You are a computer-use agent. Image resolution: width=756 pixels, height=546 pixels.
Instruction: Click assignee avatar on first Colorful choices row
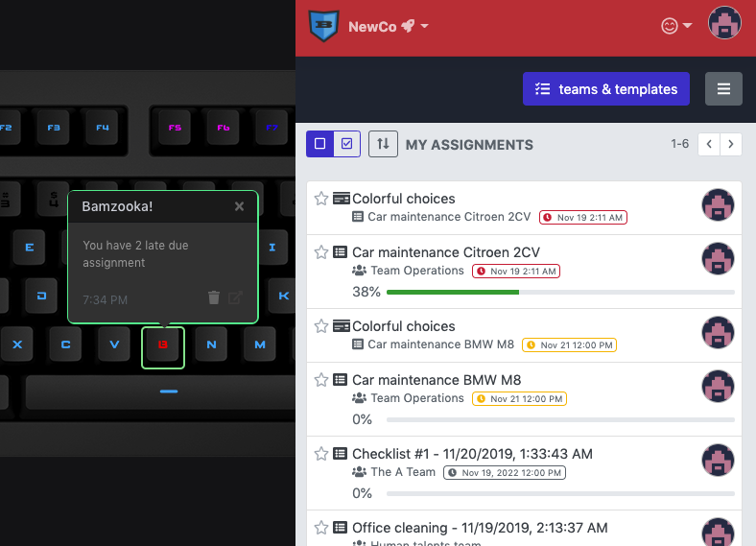coord(718,205)
